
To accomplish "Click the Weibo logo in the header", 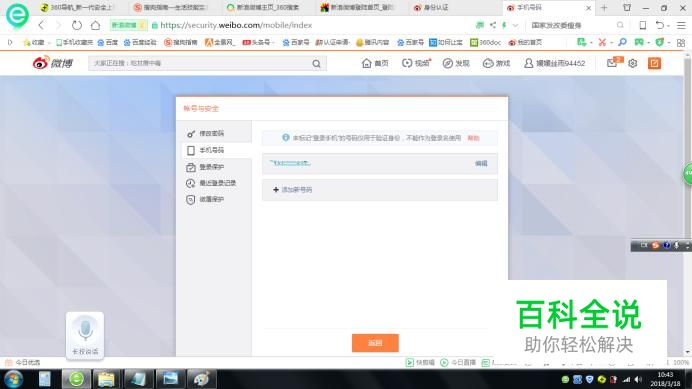I will [53, 63].
